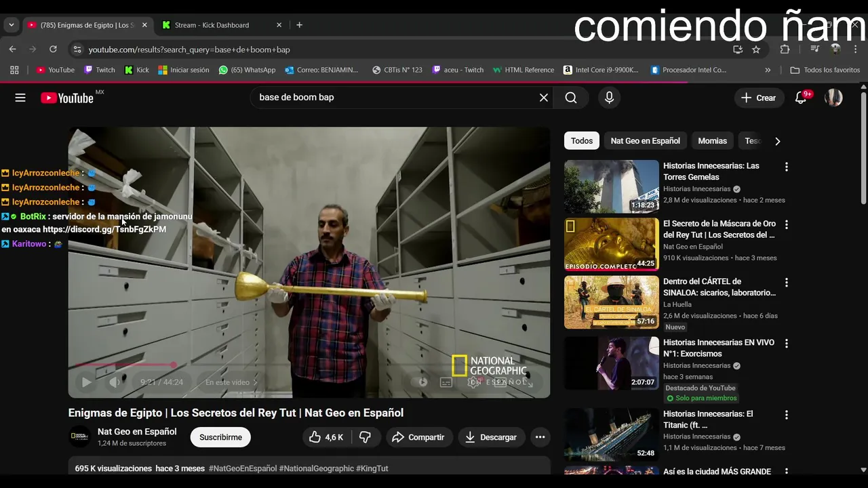Start voice search with the microphone

click(x=609, y=98)
